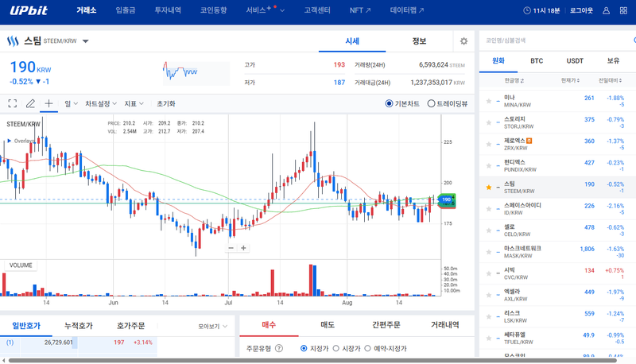Open 코인동향 page
636x364 pixels.
coord(213,10)
